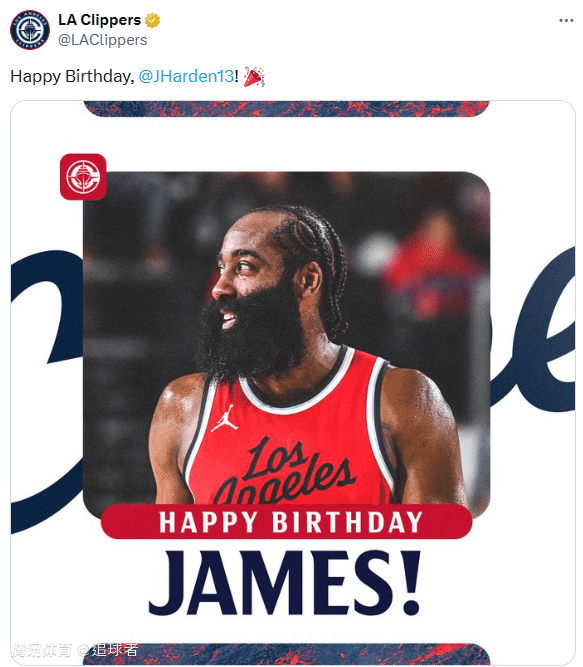Click the Jumpman logo on the jersey
The width and height of the screenshot is (583, 667).
224,417
